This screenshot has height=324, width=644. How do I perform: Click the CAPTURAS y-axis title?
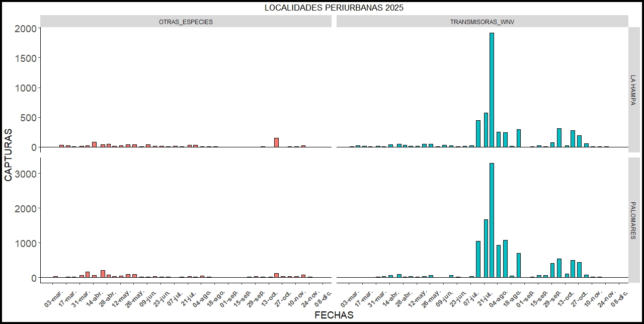tap(9, 155)
